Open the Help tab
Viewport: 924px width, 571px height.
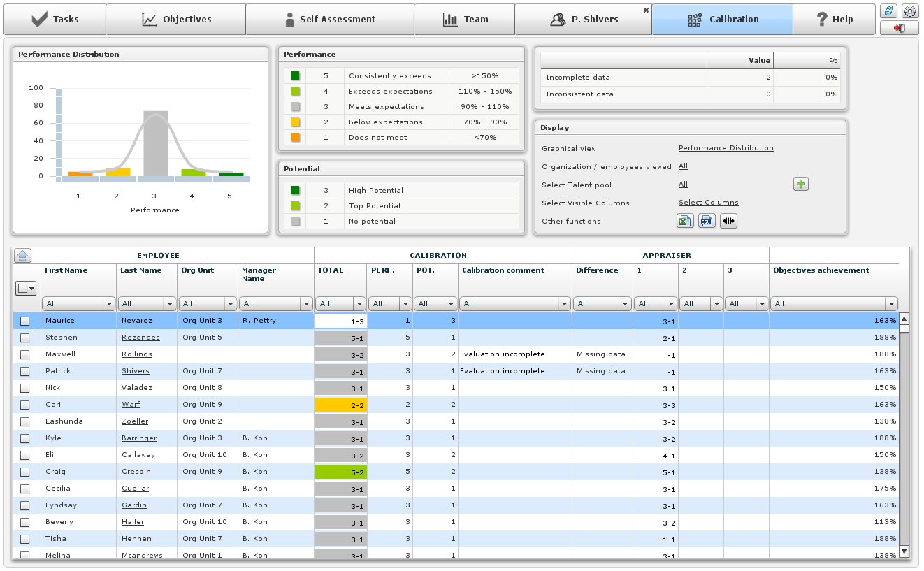pyautogui.click(x=835, y=20)
